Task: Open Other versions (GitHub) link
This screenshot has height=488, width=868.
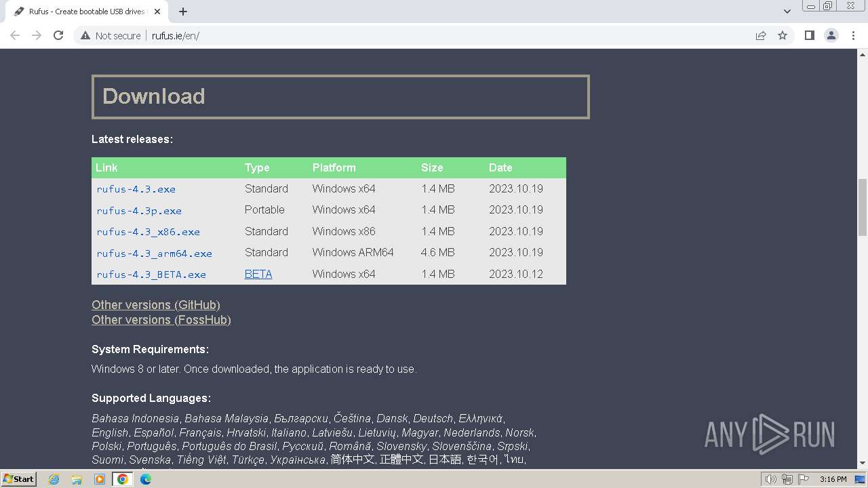Action: tap(156, 305)
